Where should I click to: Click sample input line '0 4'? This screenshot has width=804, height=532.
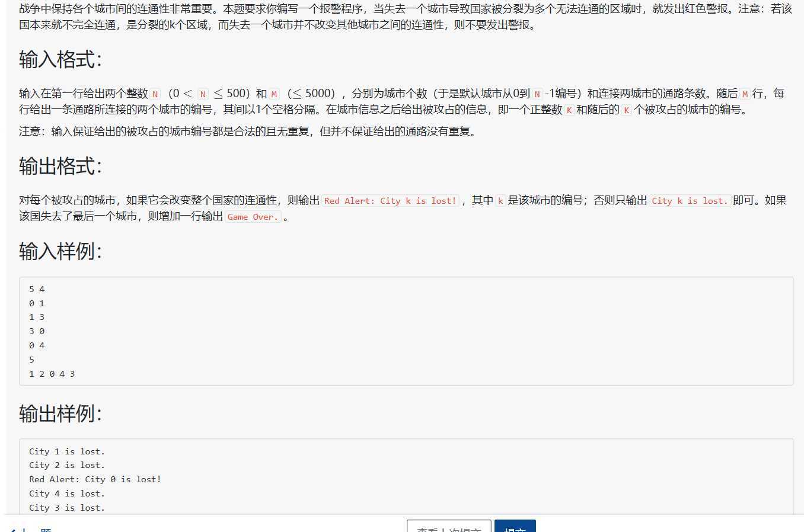pos(37,345)
